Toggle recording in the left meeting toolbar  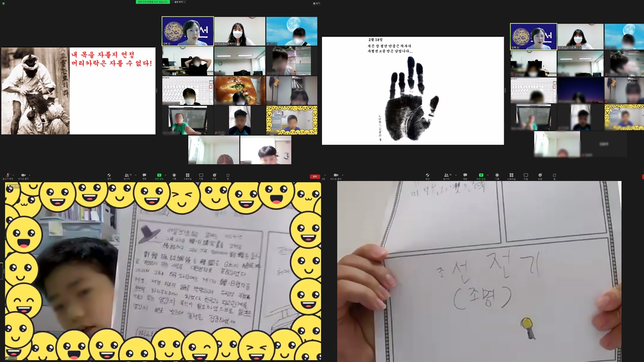click(174, 176)
